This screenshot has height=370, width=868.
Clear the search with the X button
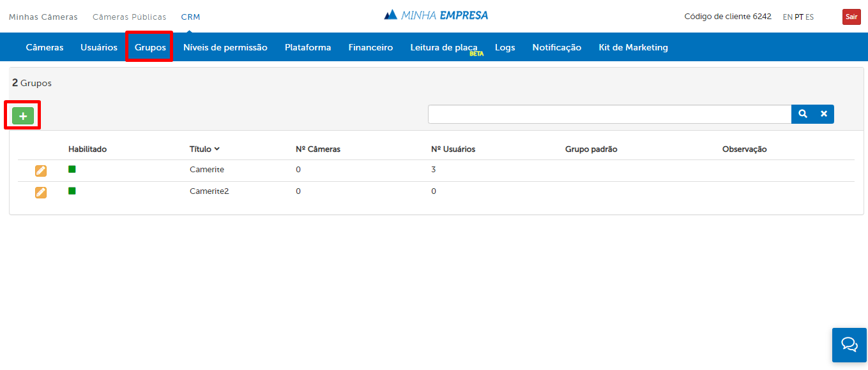point(823,114)
